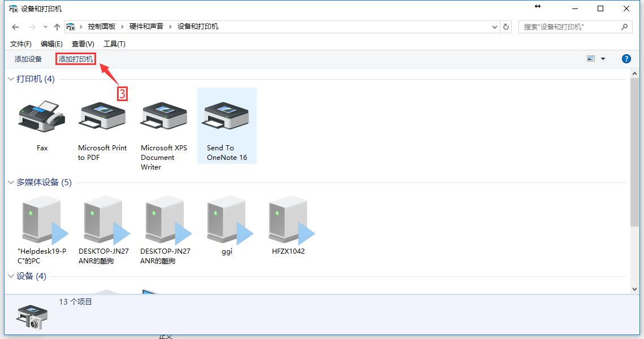Click the first DESKTOP-JN27ANR的酷狗 device

click(x=103, y=220)
